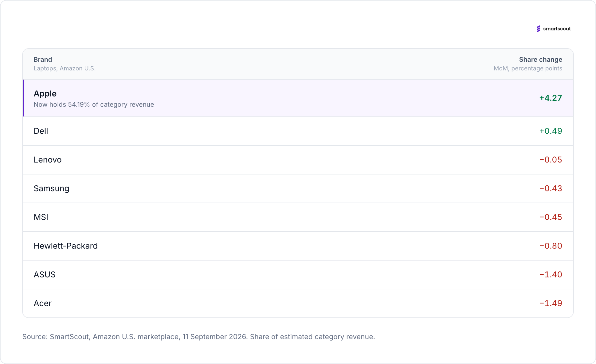Select the ASUS brand row label
The width and height of the screenshot is (596, 364).
coord(45,275)
